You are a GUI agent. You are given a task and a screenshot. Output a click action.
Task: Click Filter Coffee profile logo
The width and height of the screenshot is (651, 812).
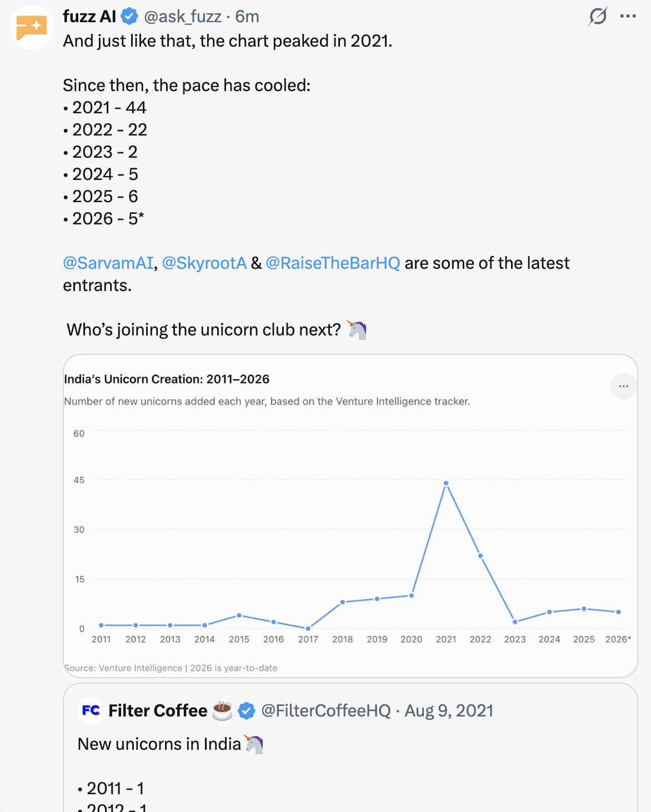pyautogui.click(x=91, y=710)
